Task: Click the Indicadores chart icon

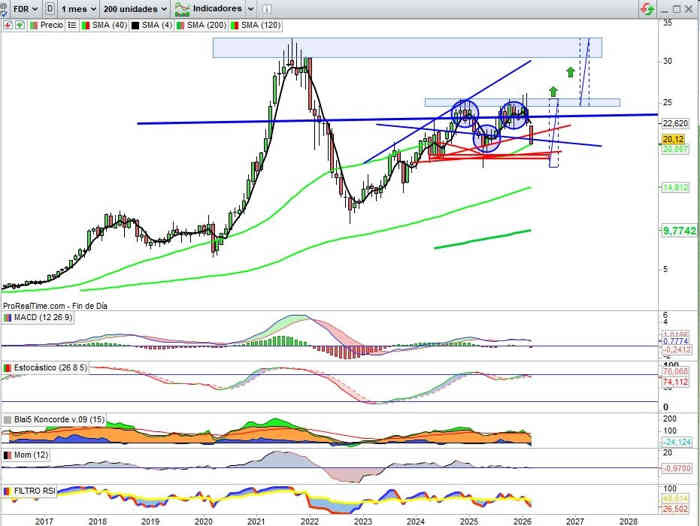Action: click(183, 8)
